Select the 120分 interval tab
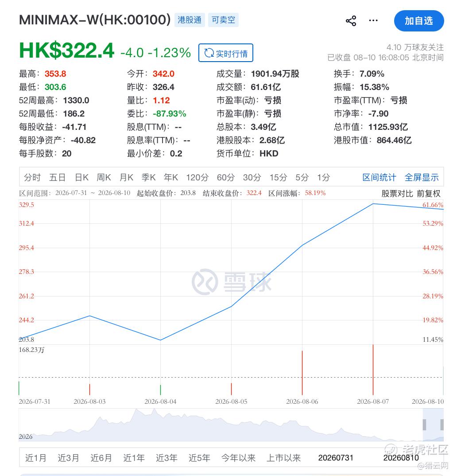Image resolution: width=457 pixels, height=476 pixels. point(198,177)
